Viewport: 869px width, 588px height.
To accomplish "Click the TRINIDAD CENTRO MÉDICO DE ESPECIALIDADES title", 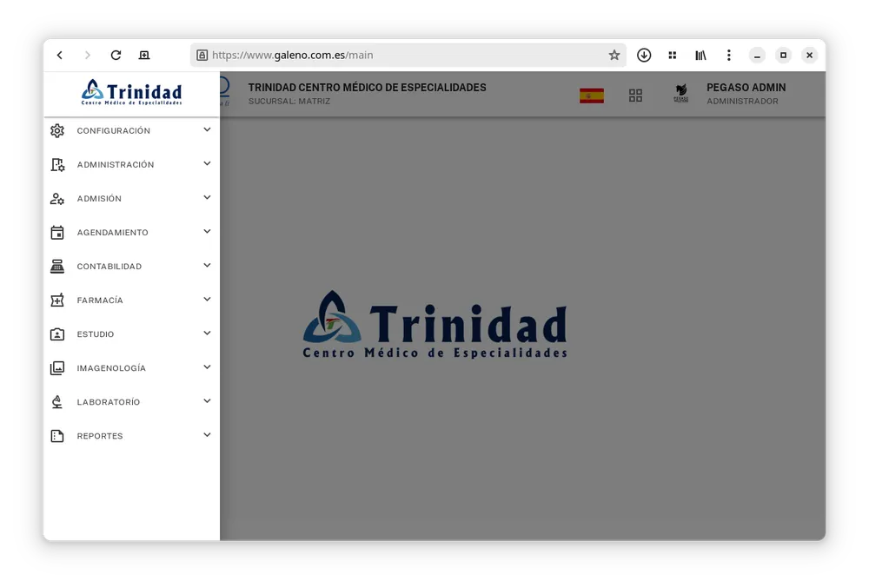I will click(367, 88).
